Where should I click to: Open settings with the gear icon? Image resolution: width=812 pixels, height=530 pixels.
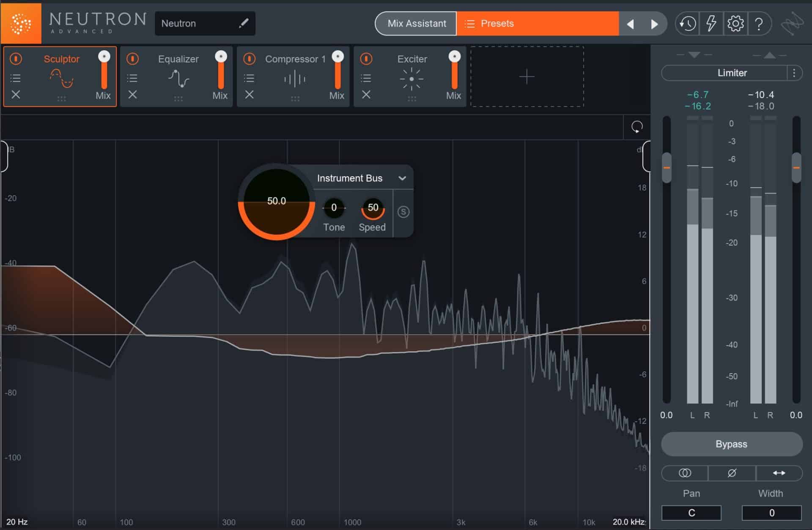tap(736, 24)
